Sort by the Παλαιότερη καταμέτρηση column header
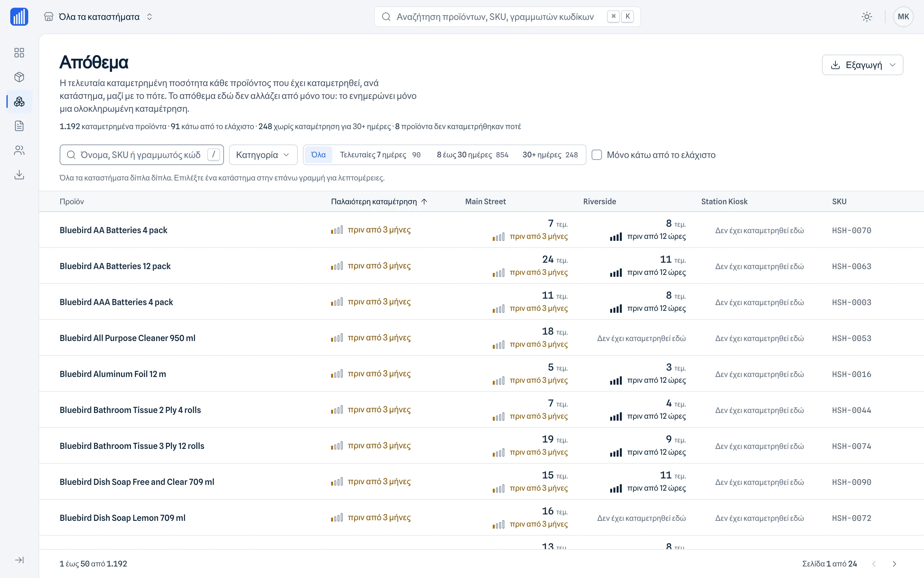 379,201
